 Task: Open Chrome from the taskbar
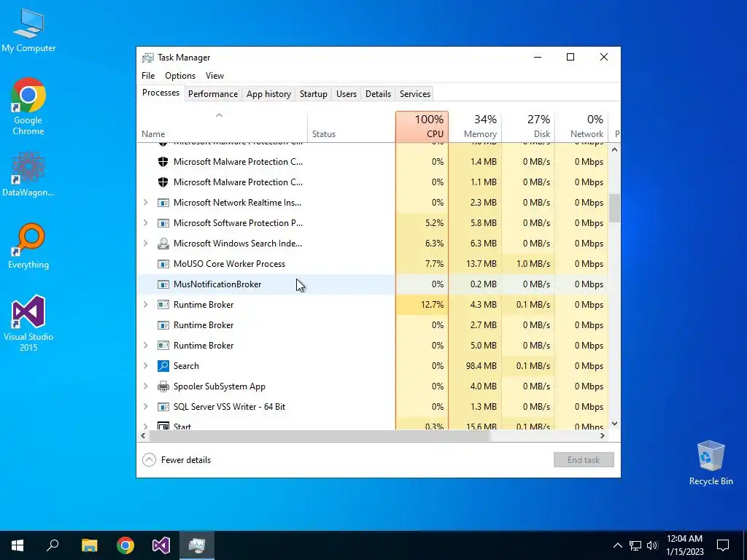coord(125,545)
